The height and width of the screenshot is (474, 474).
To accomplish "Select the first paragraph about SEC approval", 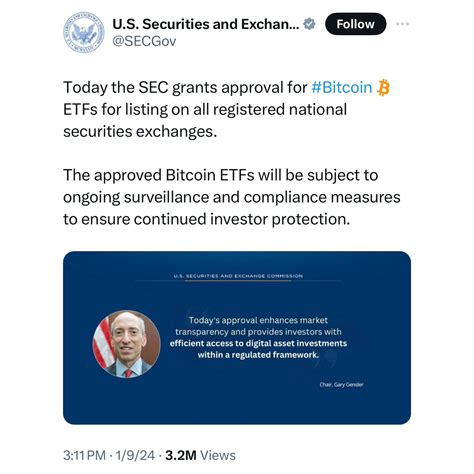I will point(227,109).
